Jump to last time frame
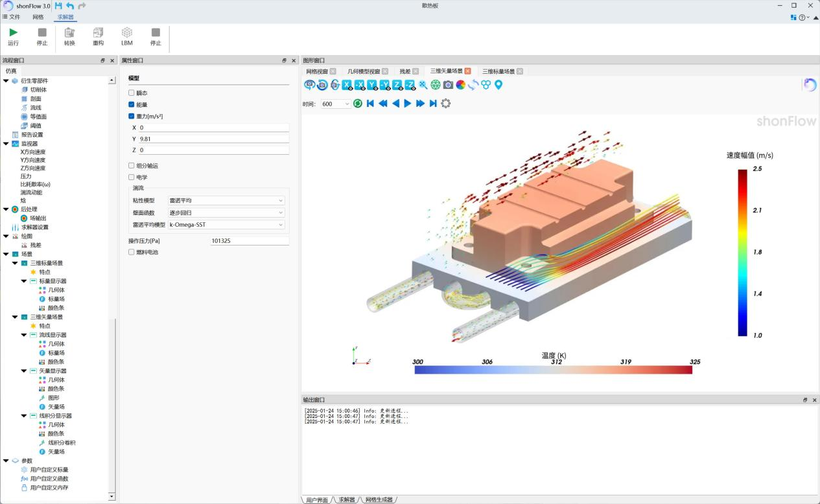820x504 pixels. pyautogui.click(x=433, y=104)
